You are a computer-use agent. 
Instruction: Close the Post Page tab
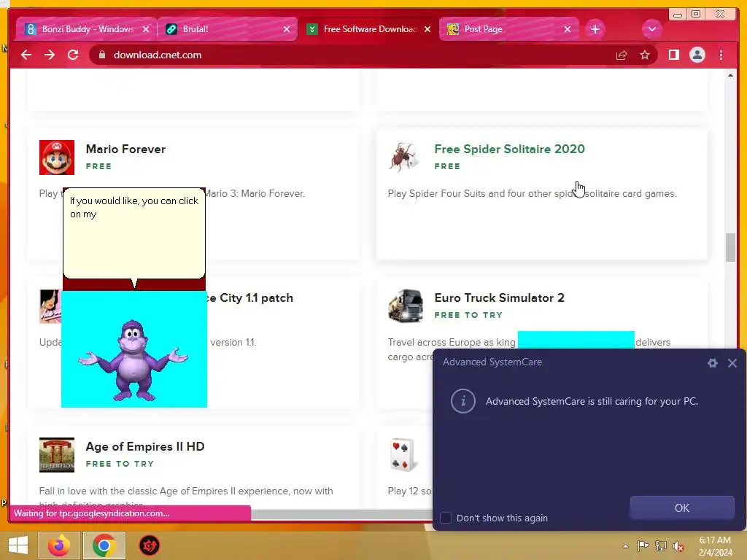point(568,29)
